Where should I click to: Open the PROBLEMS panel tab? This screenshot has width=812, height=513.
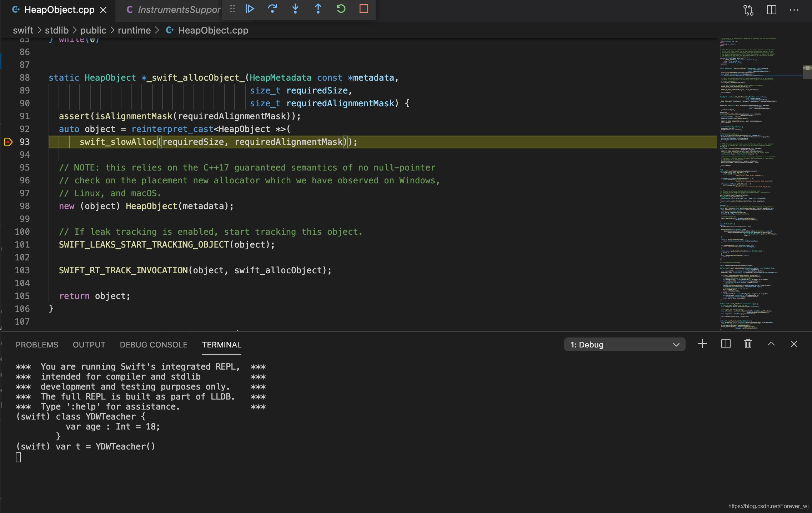click(x=37, y=345)
